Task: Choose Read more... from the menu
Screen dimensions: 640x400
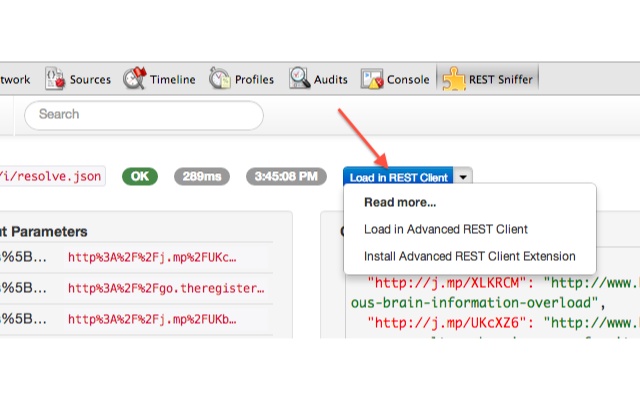Action: 400,202
